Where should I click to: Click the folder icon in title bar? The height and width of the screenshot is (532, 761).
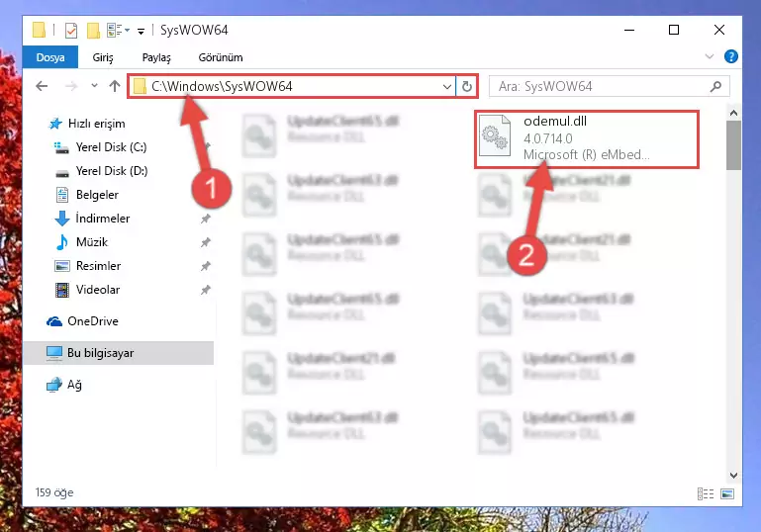click(39, 30)
